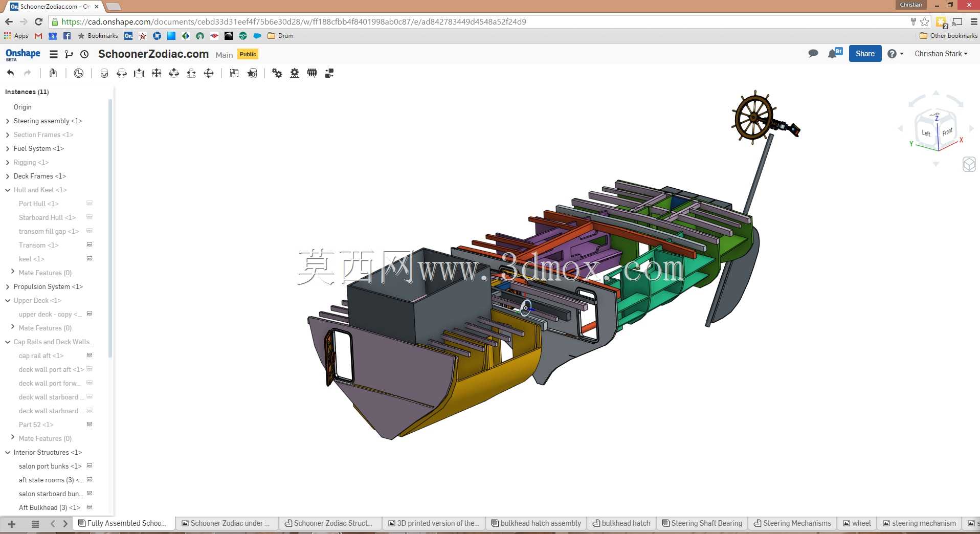Viewport: 980px width, 534px height.
Task: Open the Other bookmarks folder
Action: [x=948, y=36]
